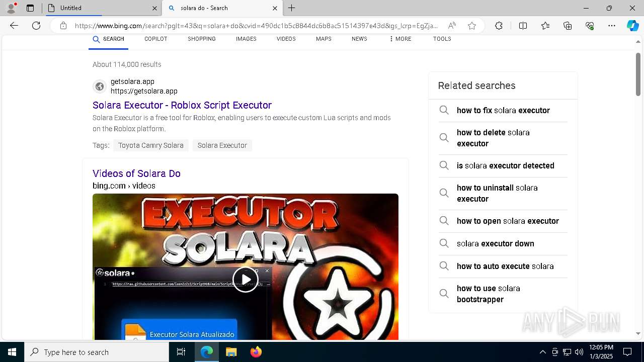Go back using the browser back arrow
The image size is (644, 362).
[14, 26]
